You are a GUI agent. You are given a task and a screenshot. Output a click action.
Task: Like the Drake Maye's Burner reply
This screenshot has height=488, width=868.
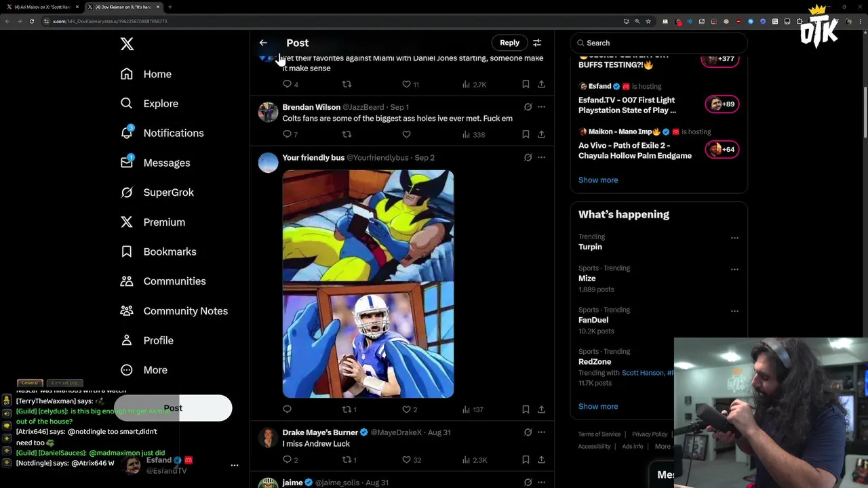coord(412,460)
